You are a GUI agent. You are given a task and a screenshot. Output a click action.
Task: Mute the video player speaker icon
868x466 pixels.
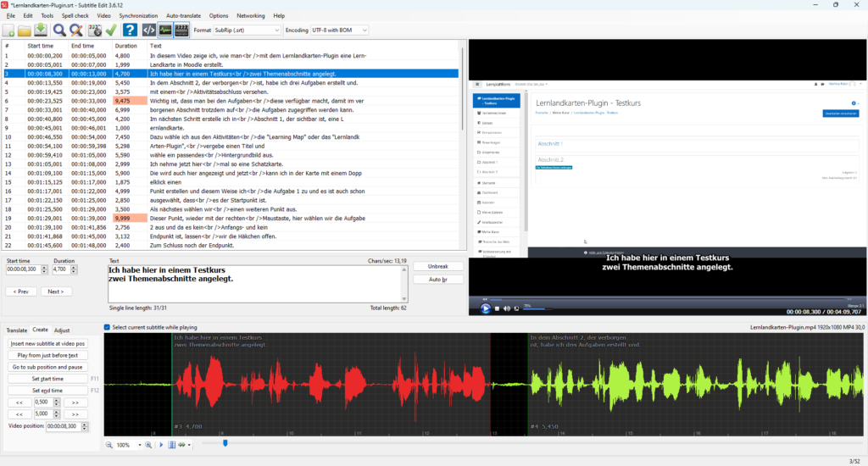coord(507,308)
